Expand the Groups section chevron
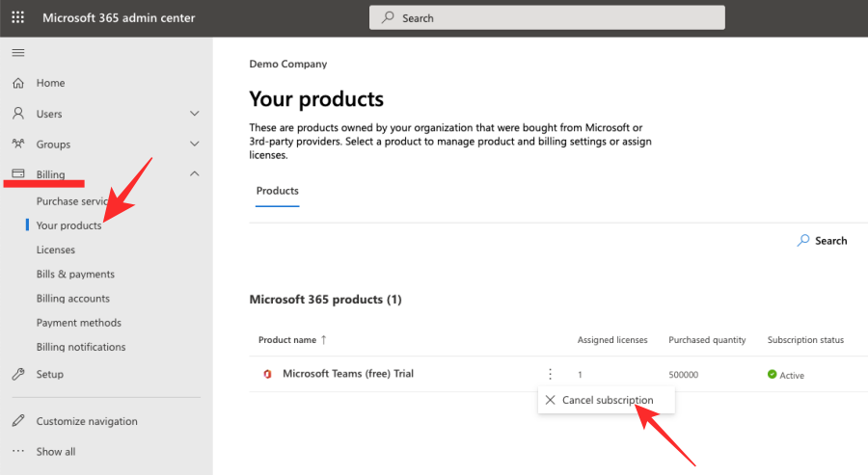 coord(195,145)
